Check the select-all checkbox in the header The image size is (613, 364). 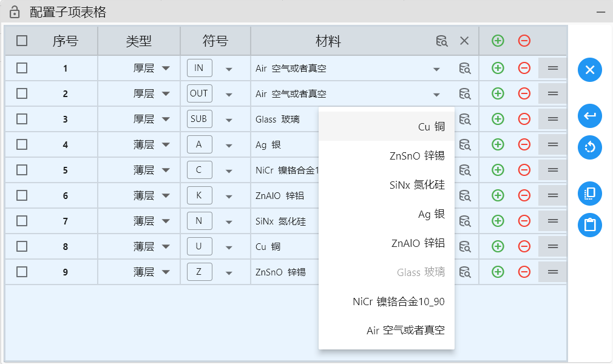pyautogui.click(x=22, y=41)
